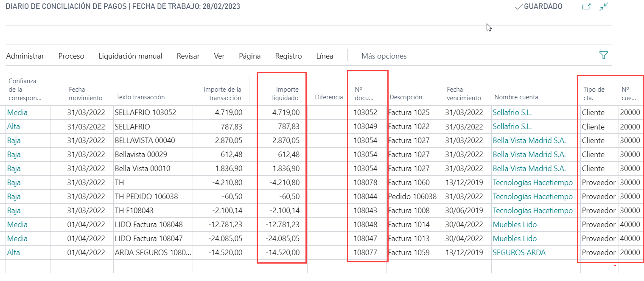Select document number cell 108078

366,183
